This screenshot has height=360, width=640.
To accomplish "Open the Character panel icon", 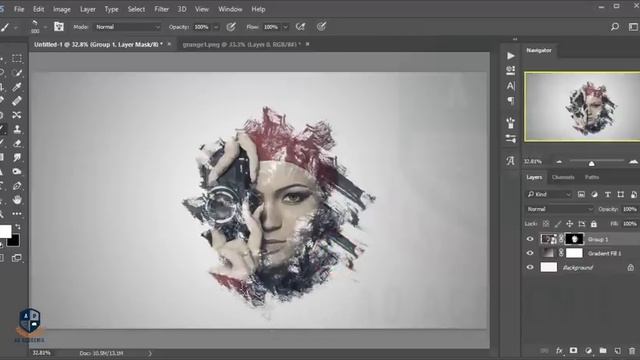I will (x=511, y=86).
